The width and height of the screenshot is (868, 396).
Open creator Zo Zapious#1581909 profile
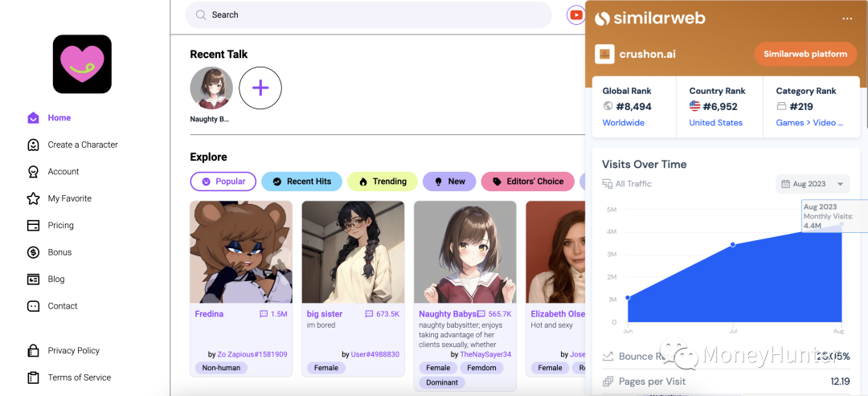point(252,354)
